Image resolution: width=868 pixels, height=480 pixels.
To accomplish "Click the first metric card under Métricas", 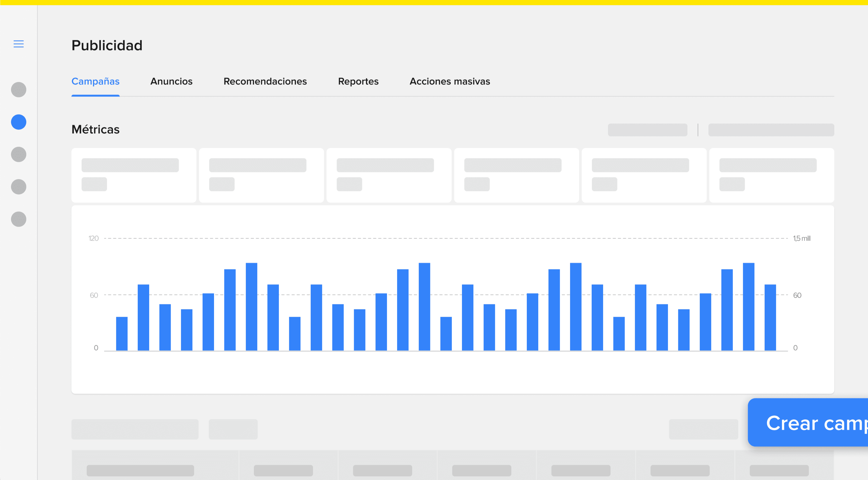I will [x=133, y=175].
